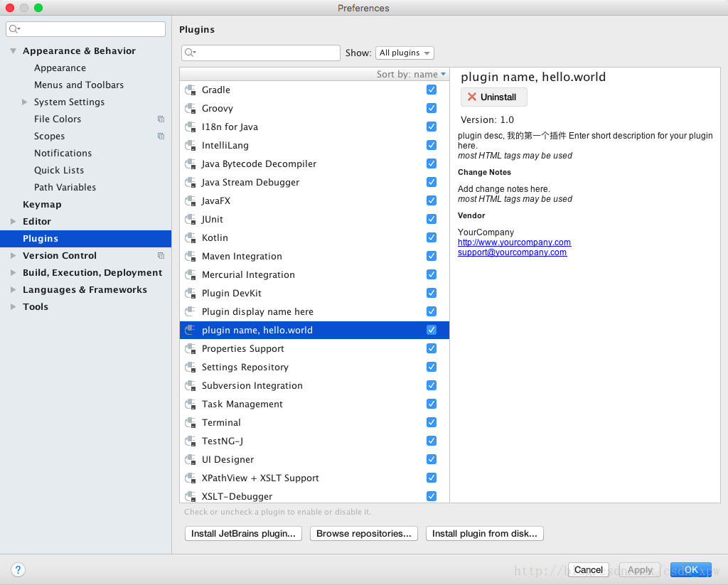Open the Sort by name dropdown
Viewport: 728px width, 585px height.
click(x=411, y=75)
